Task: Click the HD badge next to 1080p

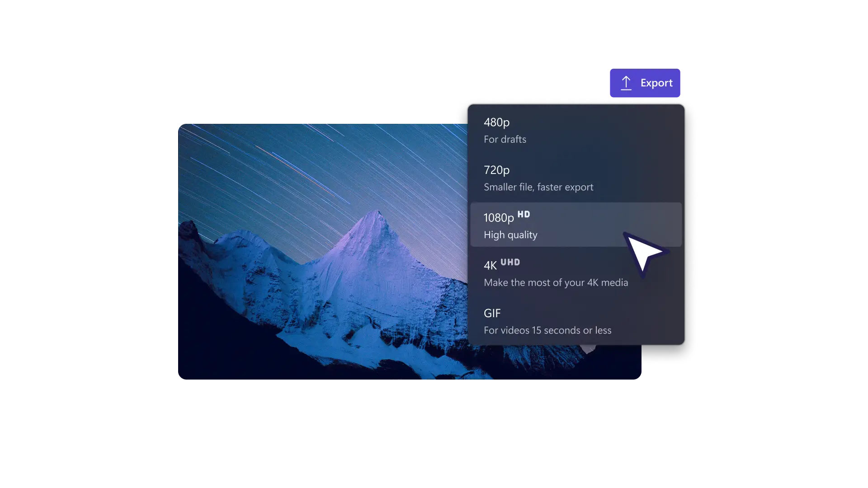Action: coord(524,214)
